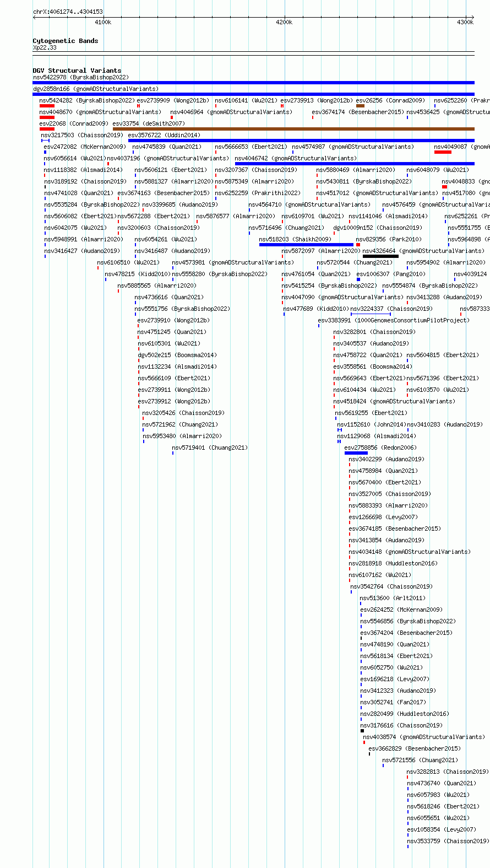This screenshot has width=490, height=868.
Task: Select the esv33754 (deSmith2007) variant label
Action: [149, 124]
